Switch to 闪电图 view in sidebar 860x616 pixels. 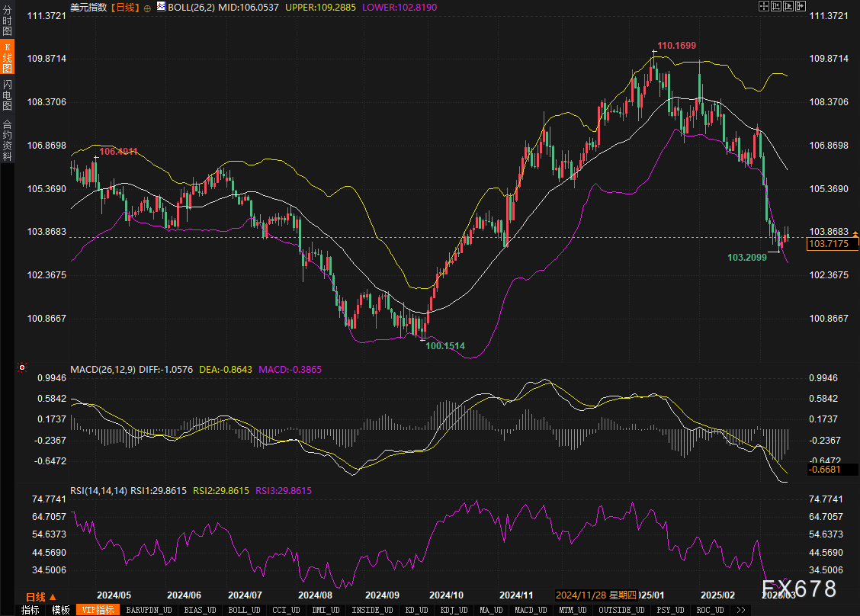[7, 95]
